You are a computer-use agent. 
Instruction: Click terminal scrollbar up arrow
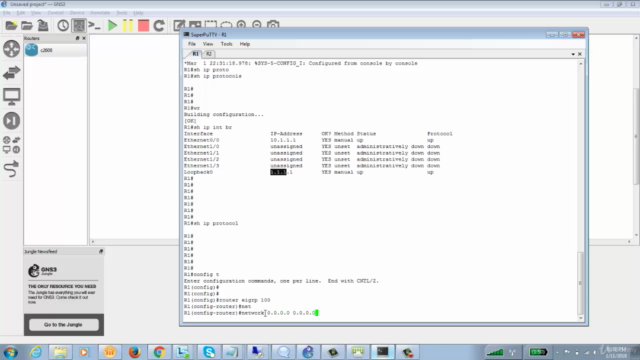coord(580,64)
